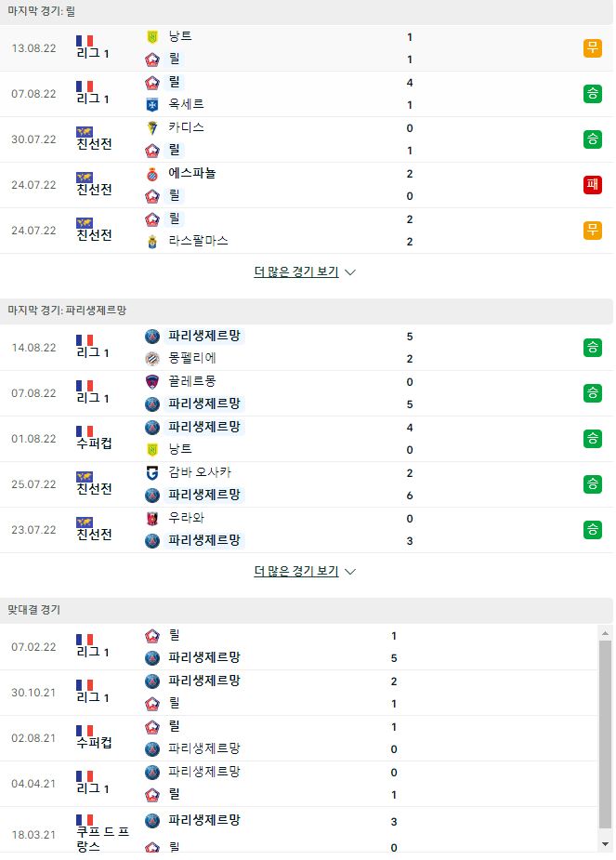Viewport: 616px width, 860px height.
Task: Click the Clermont team crest icon
Action: click(x=152, y=382)
